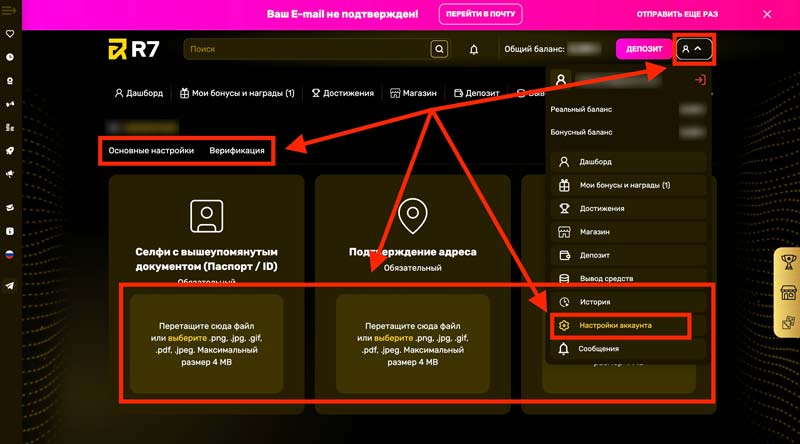Click the heart favorites icon in left sidebar

click(x=10, y=33)
